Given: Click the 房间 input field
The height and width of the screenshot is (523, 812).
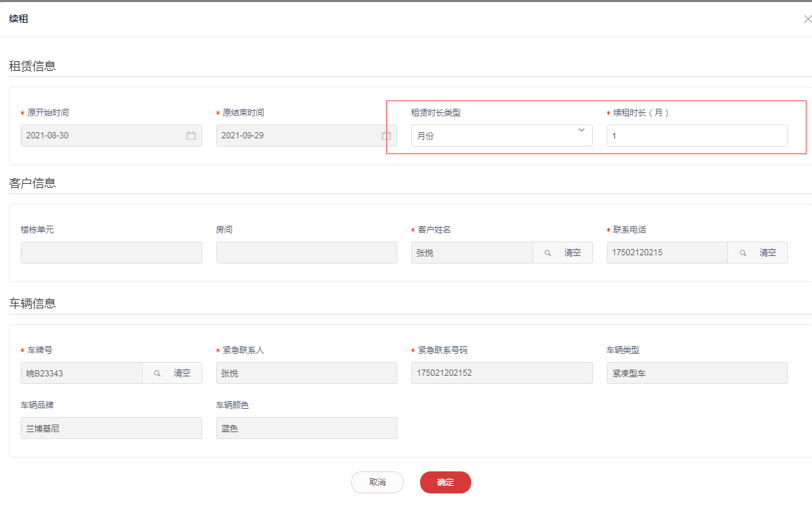Looking at the screenshot, I should coord(306,253).
